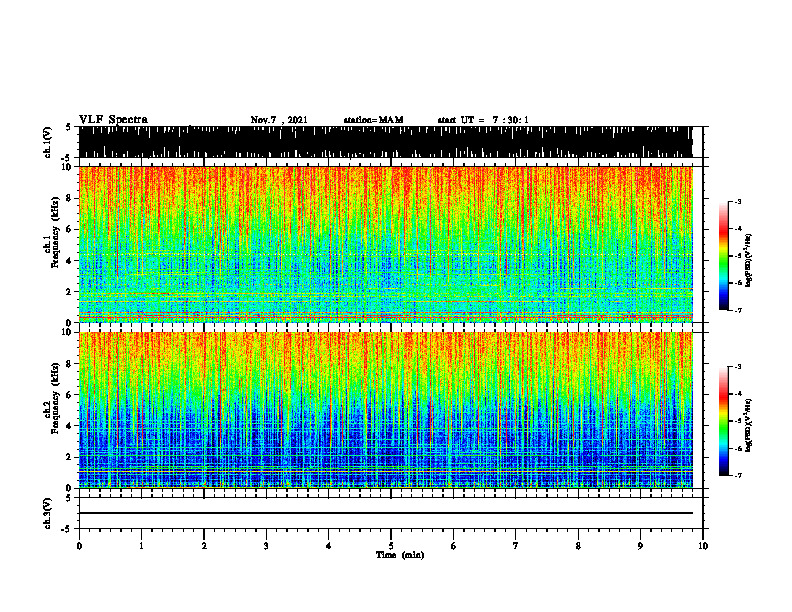The image size is (792, 612).
Task: Click inside the ch.2 spectrogram panel
Action: pos(385,410)
